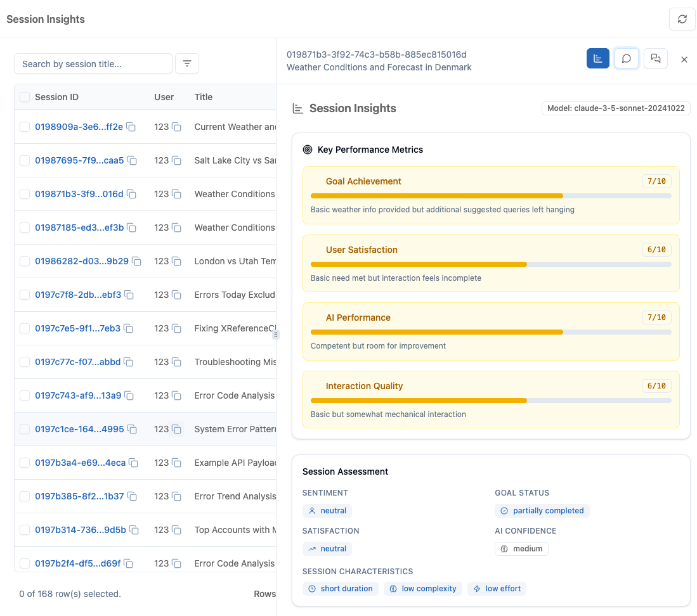The height and width of the screenshot is (616, 697).
Task: Copy session ID 0197b2f4-df5...d69f
Action: [131, 563]
